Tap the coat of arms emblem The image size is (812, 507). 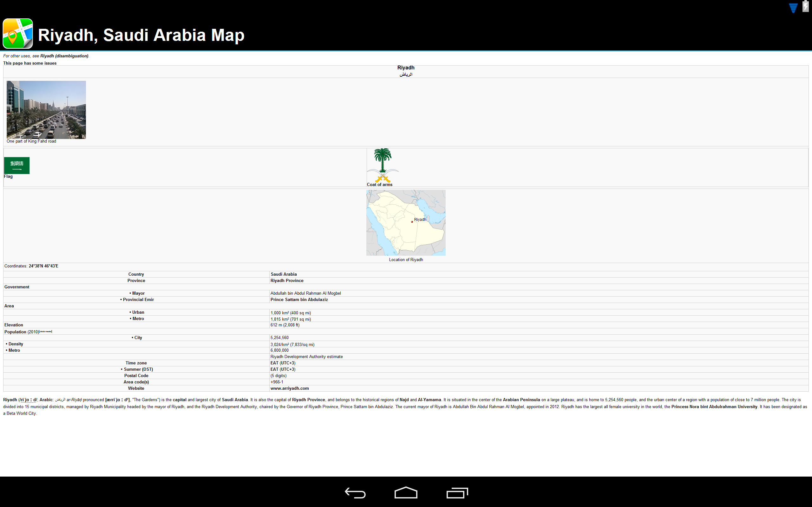[383, 165]
